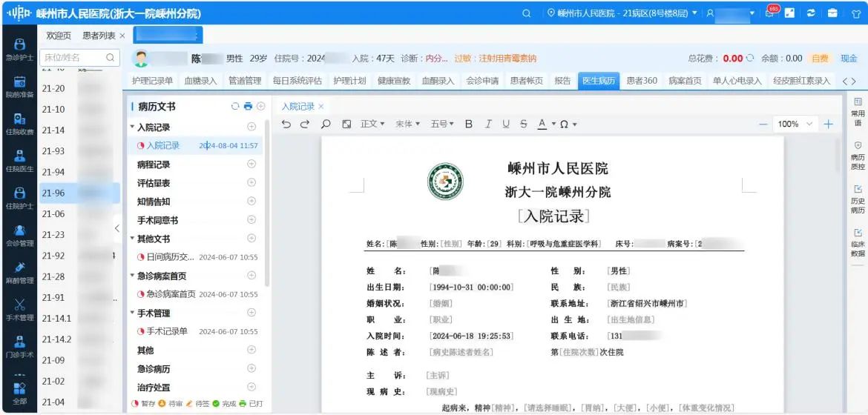Collapse the 其他文书 tree section

point(132,239)
